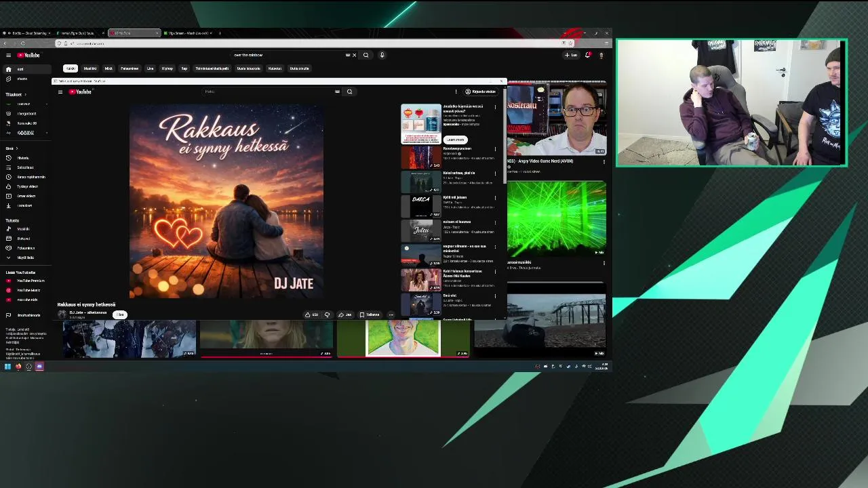Open the DJ Jate channel avatar
Image resolution: width=868 pixels, height=488 pixels.
click(62, 314)
